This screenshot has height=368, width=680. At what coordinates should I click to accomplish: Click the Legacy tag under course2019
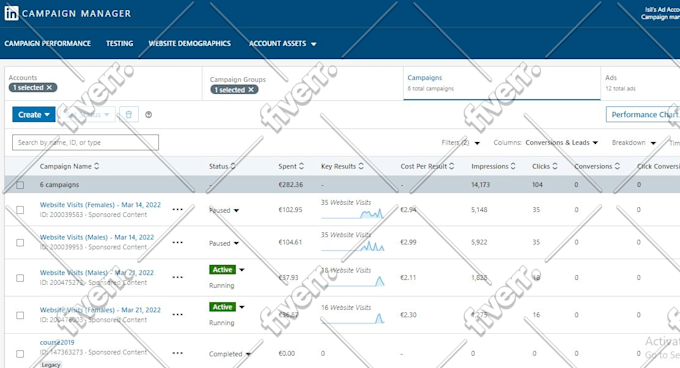(51, 365)
